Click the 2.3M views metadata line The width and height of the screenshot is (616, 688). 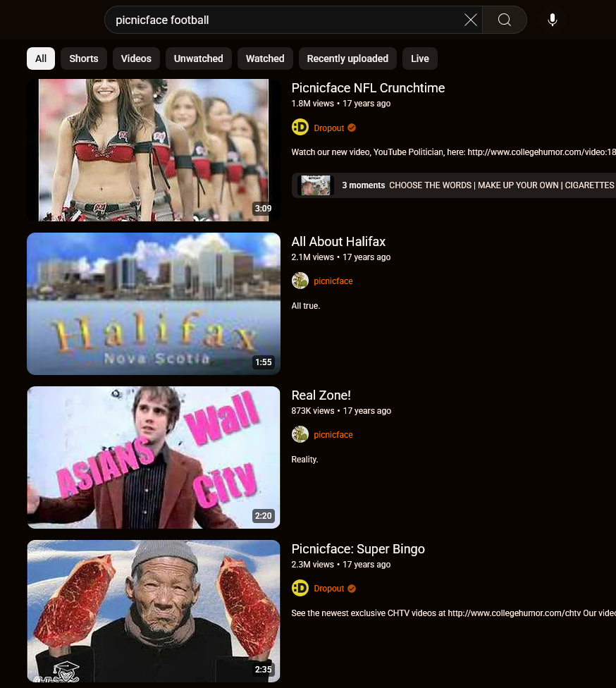click(x=341, y=564)
